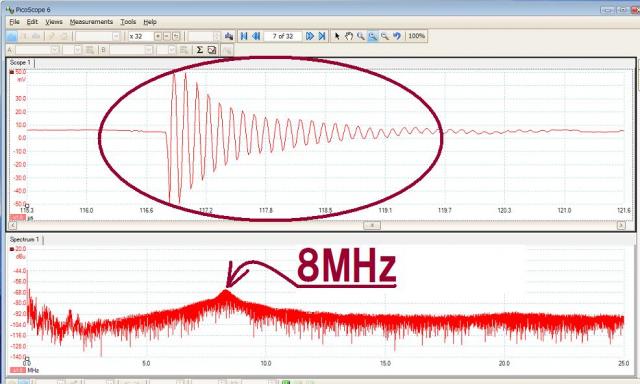Open the Views menu
This screenshot has height=384, width=640.
tap(53, 22)
